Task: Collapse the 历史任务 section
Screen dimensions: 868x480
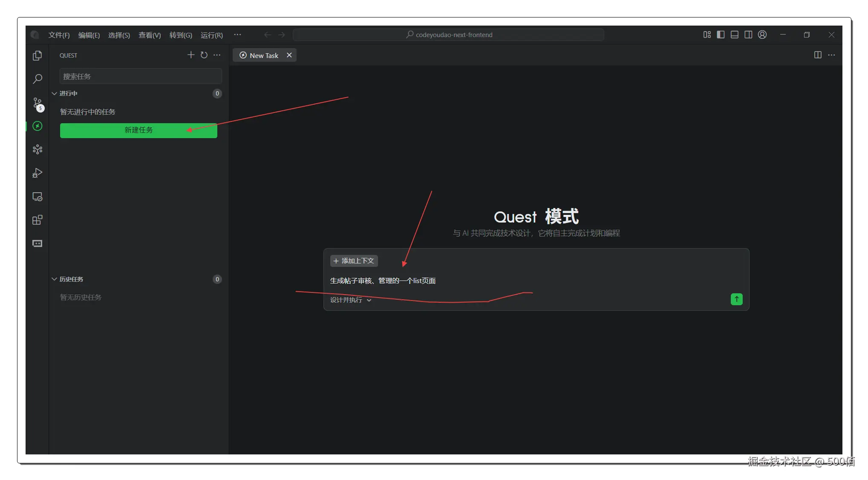Action: (x=55, y=279)
